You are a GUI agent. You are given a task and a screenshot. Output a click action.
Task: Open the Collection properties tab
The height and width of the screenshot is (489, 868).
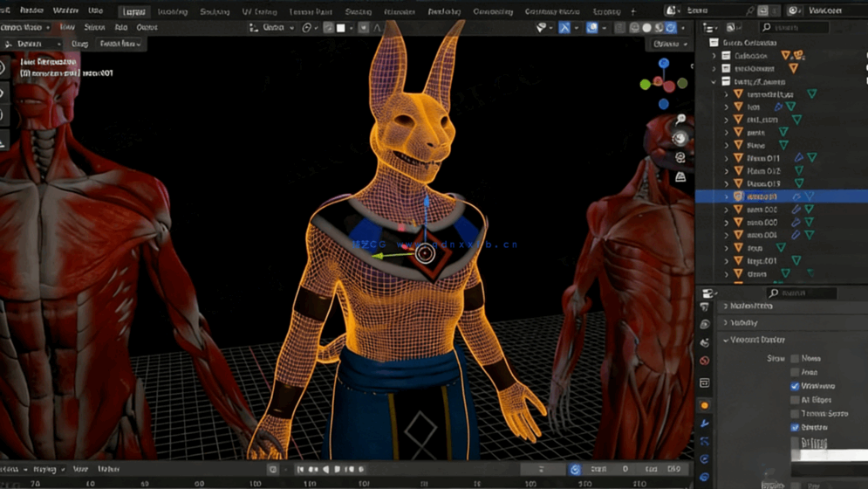(704, 383)
